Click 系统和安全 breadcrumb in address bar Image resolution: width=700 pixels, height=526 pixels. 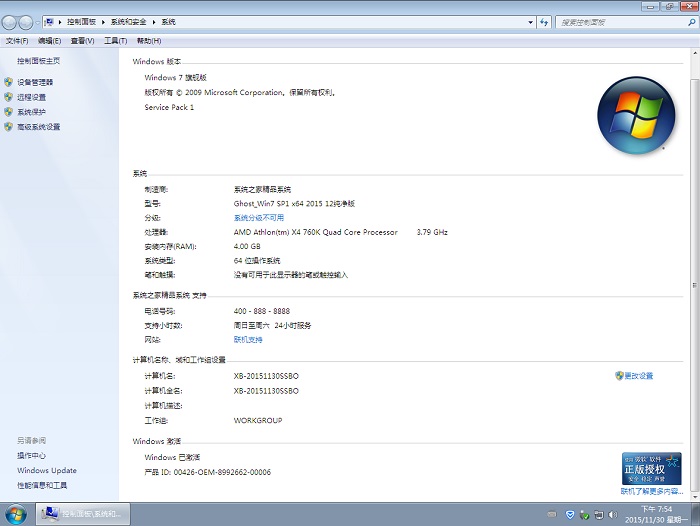(x=128, y=22)
